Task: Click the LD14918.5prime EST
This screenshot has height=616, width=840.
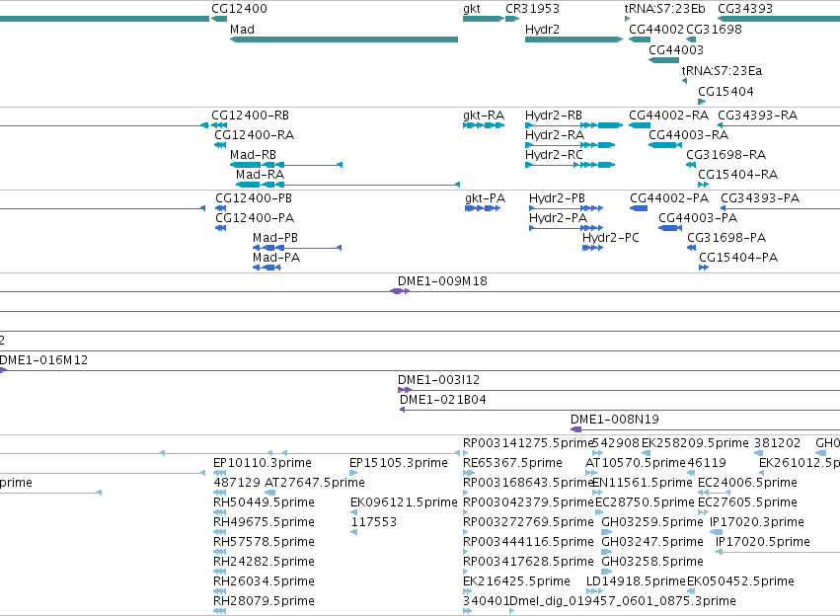Action: coord(594,591)
